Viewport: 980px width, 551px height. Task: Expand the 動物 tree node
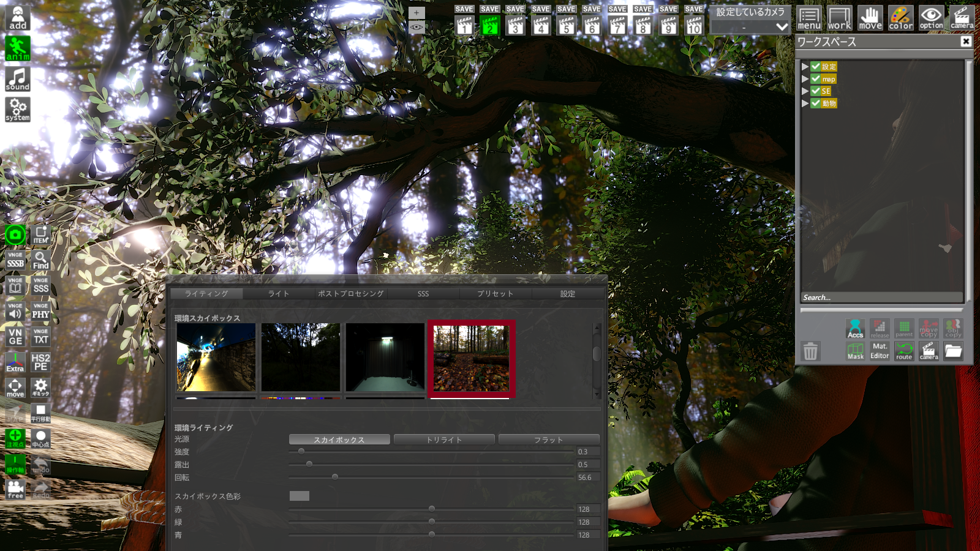pyautogui.click(x=805, y=103)
